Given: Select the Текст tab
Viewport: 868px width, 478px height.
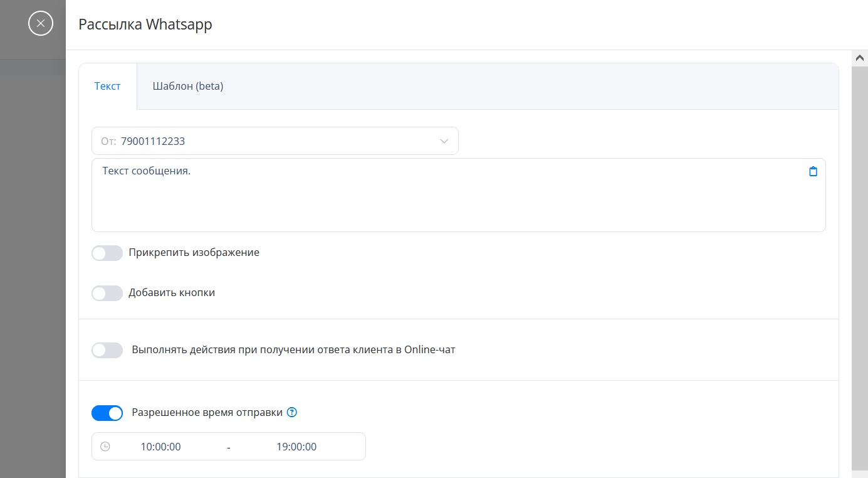Looking at the screenshot, I should click(x=108, y=86).
